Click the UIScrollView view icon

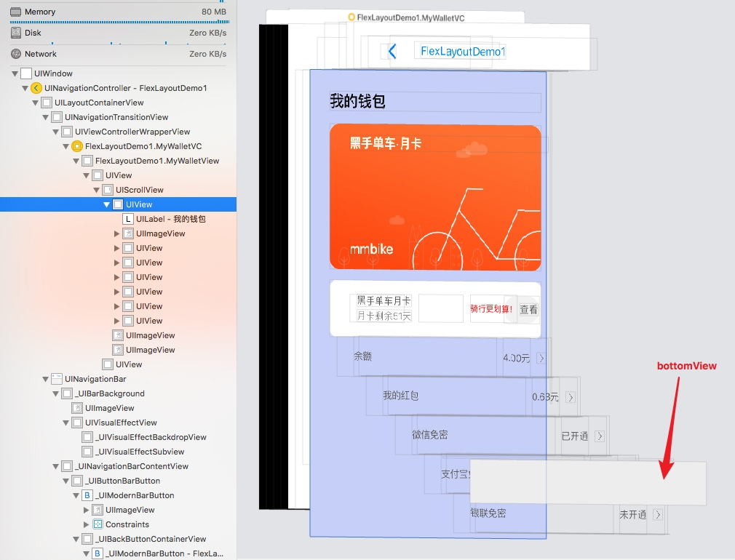[108, 190]
